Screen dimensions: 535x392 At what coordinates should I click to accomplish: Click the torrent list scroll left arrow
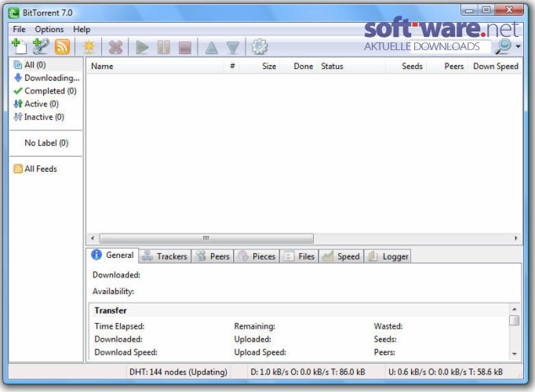coord(93,238)
